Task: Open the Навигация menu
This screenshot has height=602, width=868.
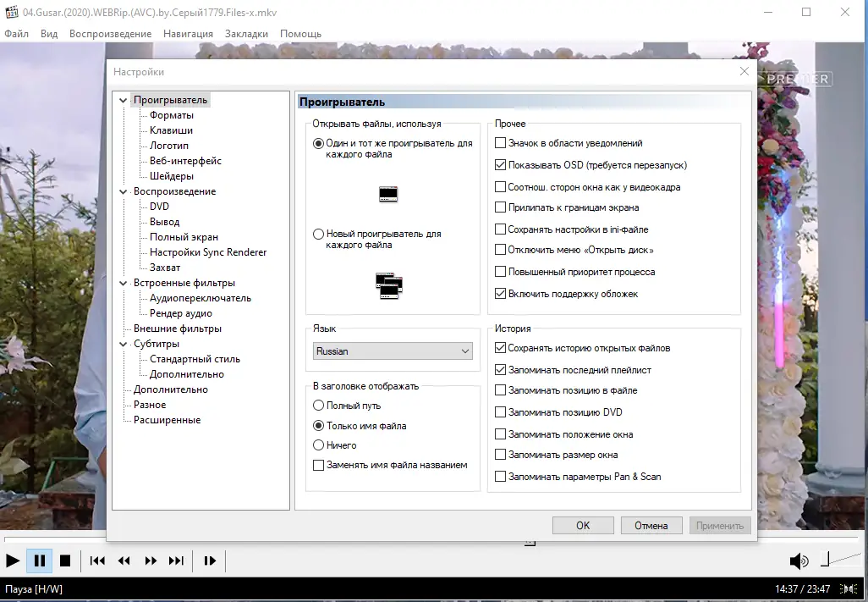Action: point(188,34)
